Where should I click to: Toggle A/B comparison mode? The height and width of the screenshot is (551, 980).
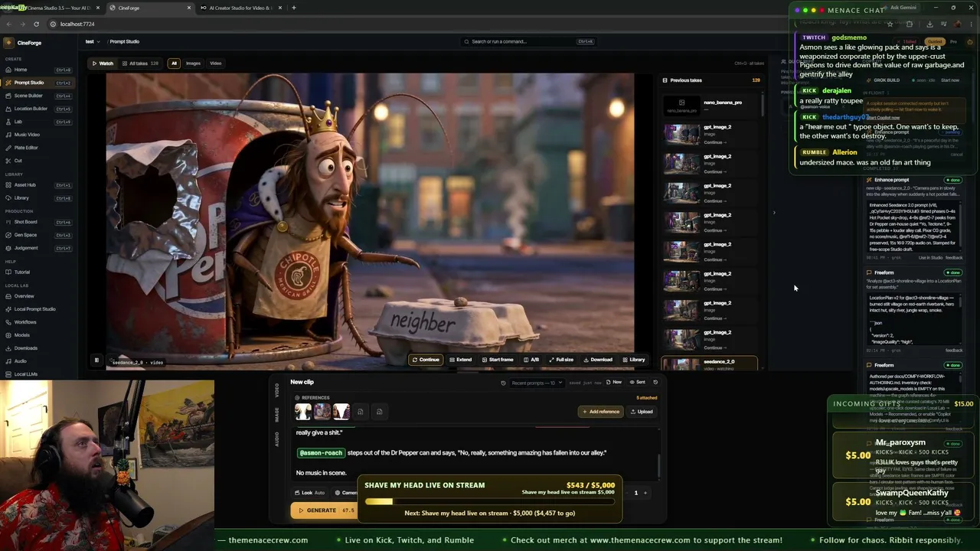(531, 360)
